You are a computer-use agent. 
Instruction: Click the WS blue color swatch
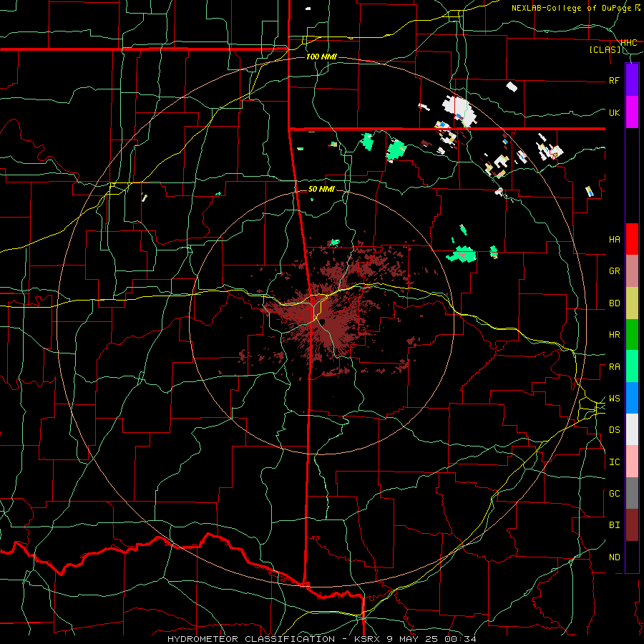point(632,398)
